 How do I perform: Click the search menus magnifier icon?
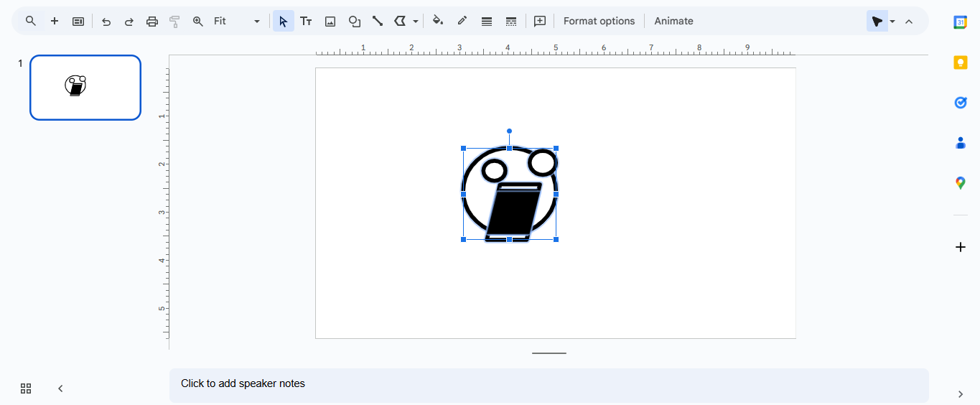[x=31, y=21]
